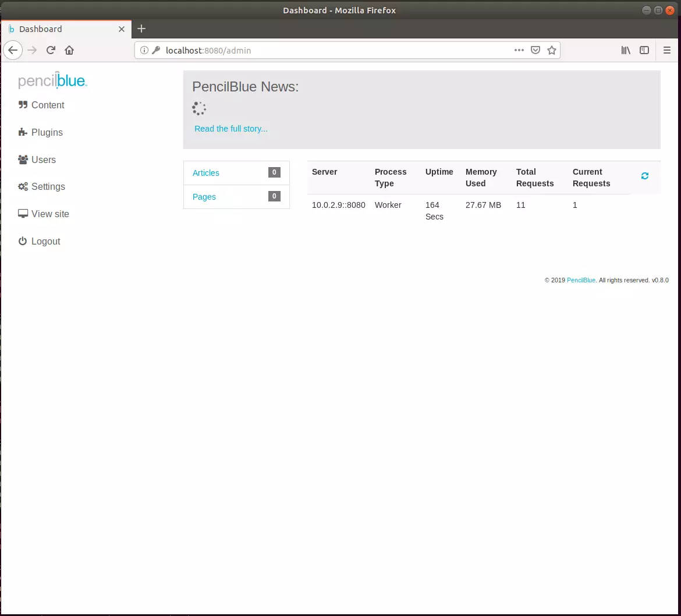Click the Memory Used column header
This screenshot has height=616, width=681.
point(481,178)
